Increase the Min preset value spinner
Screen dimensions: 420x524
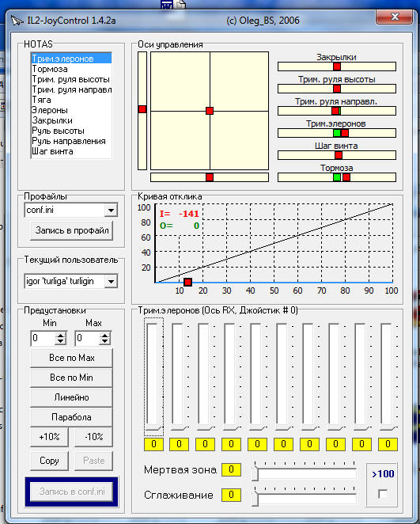click(60, 336)
